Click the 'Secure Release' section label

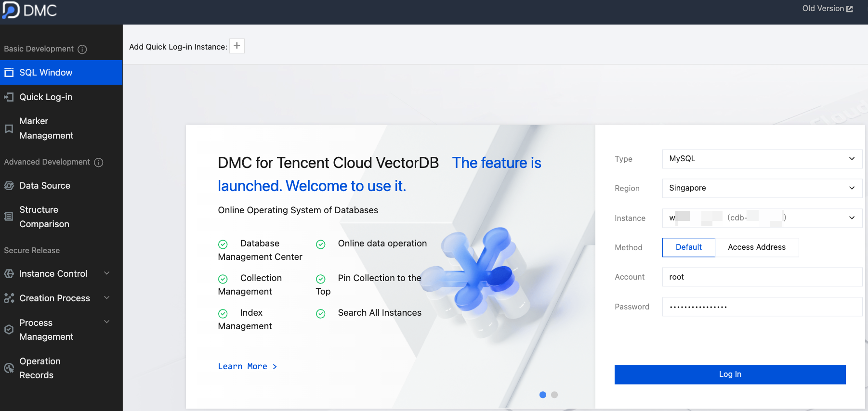(x=32, y=251)
